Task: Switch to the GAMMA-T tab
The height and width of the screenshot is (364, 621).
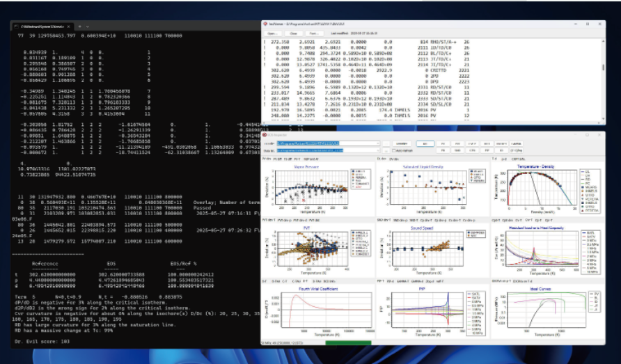Action: click(402, 281)
